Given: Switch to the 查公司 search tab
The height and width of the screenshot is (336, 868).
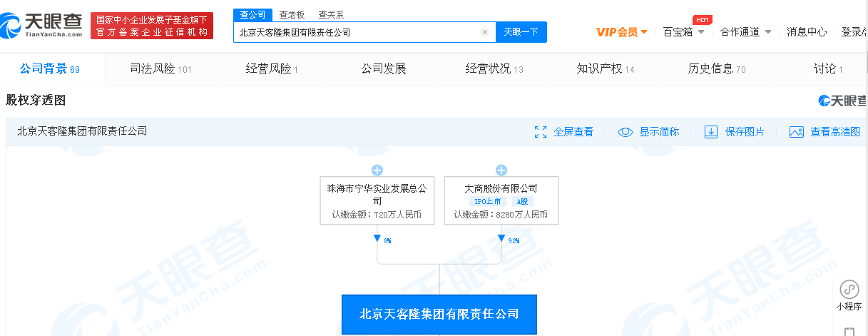Looking at the screenshot, I should [x=252, y=14].
